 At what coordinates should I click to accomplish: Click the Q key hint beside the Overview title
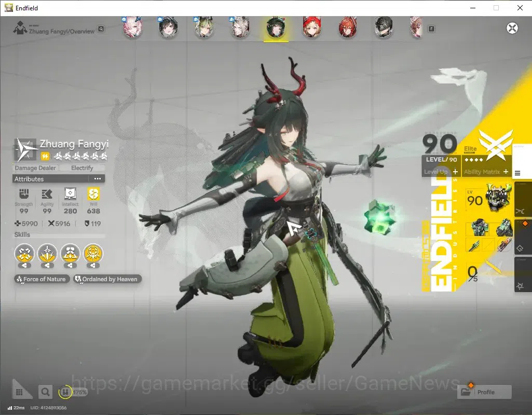click(x=101, y=29)
